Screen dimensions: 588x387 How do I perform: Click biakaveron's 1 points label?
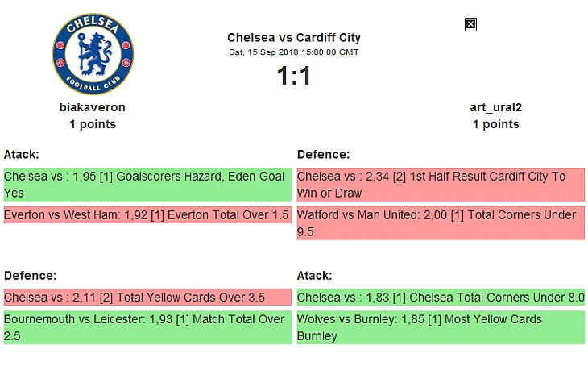[93, 124]
